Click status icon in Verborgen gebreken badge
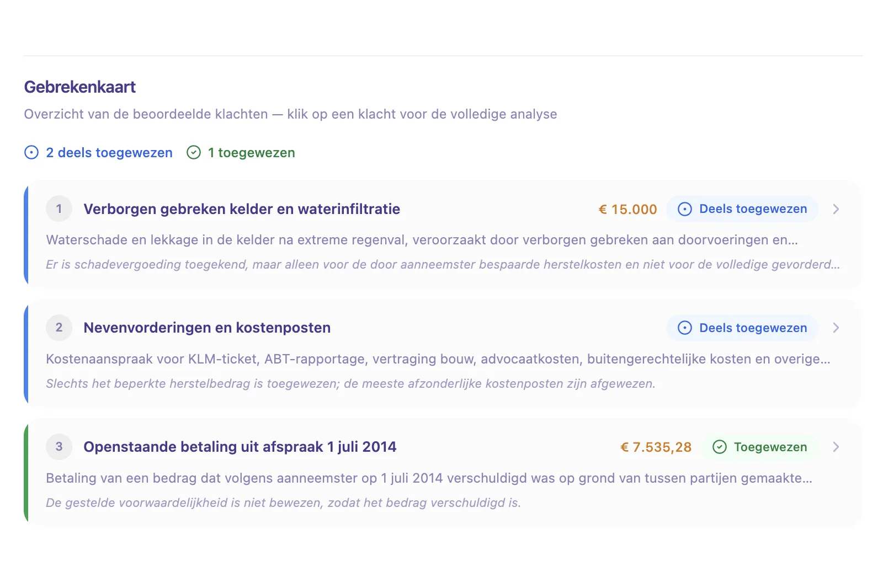The width and height of the screenshot is (883, 588). (x=685, y=209)
